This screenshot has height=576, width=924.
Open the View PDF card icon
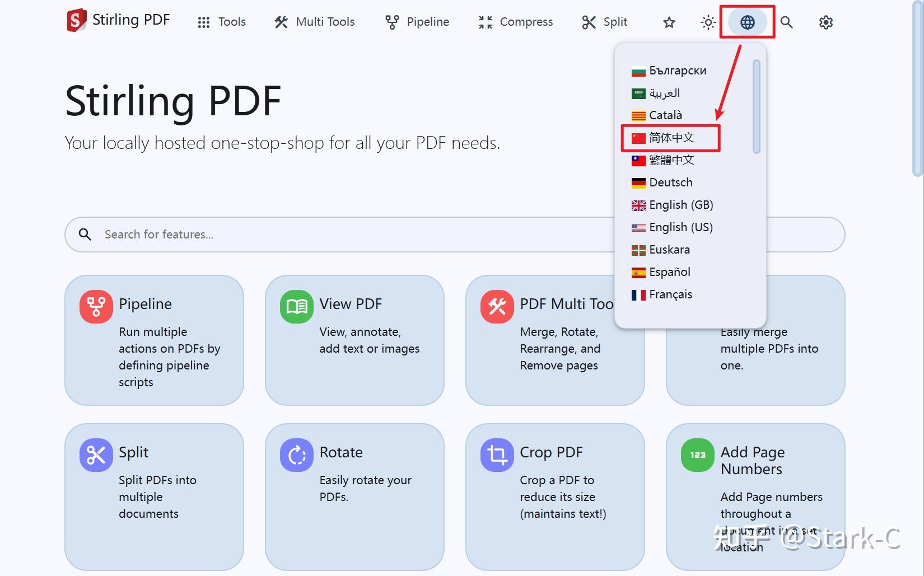coord(297,306)
